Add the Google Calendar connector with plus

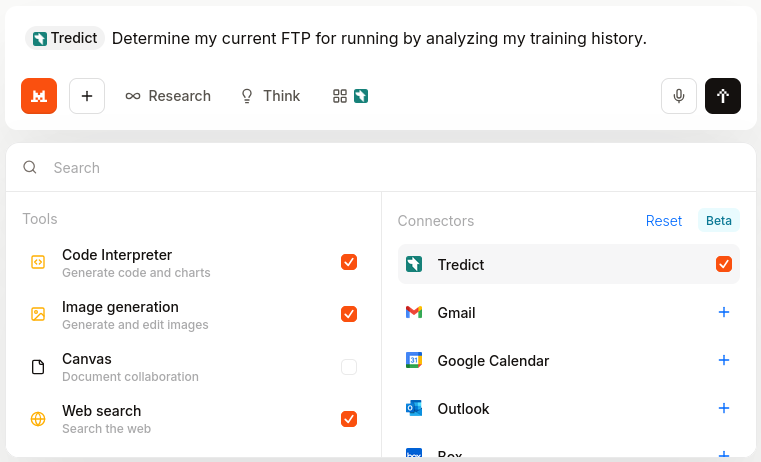(x=724, y=361)
